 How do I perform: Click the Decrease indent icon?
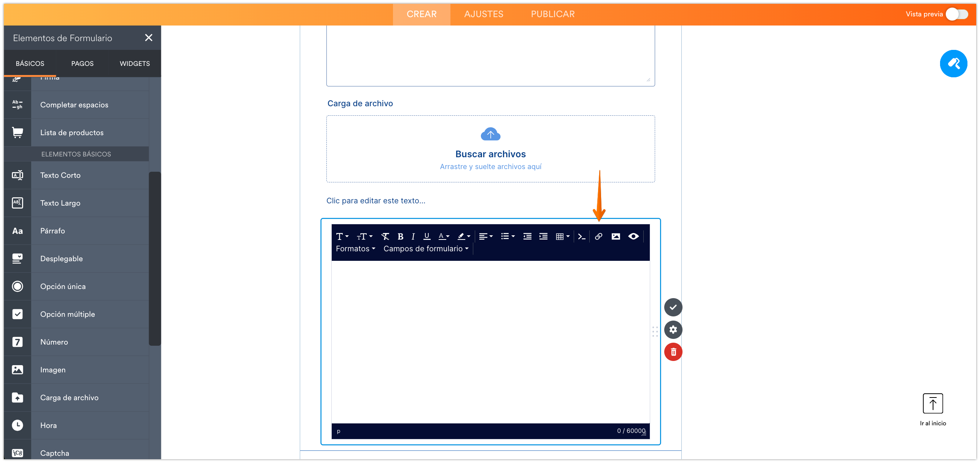coord(527,236)
